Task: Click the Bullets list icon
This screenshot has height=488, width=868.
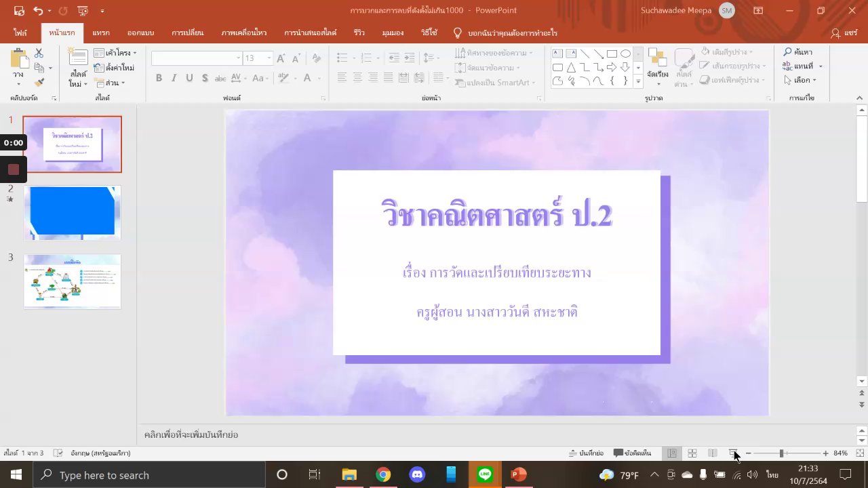Action: click(x=342, y=58)
